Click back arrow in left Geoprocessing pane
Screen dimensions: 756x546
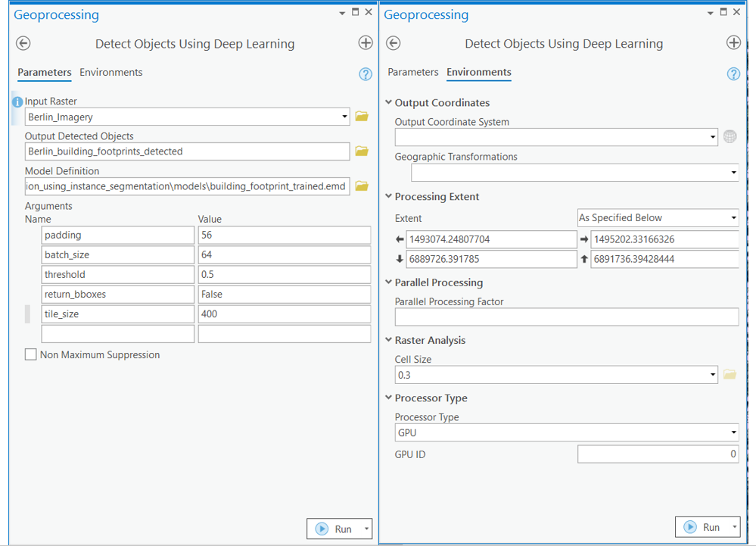point(23,43)
